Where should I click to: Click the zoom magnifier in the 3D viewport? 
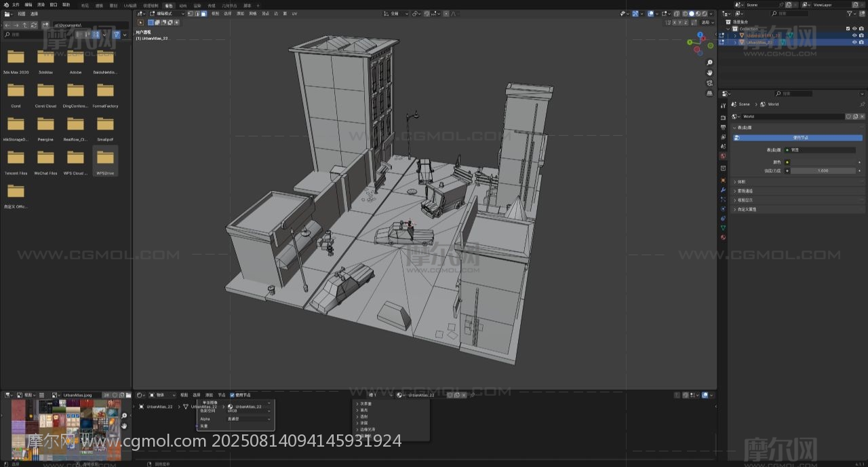[x=709, y=62]
